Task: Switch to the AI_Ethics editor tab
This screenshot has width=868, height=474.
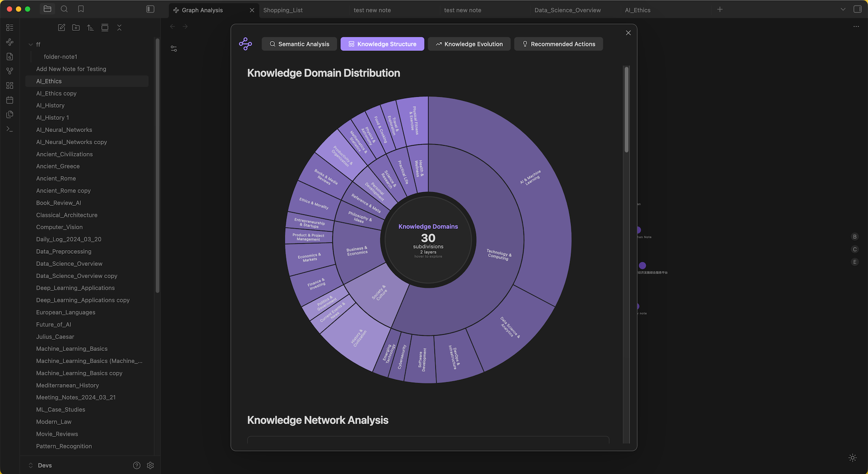Action: tap(637, 10)
